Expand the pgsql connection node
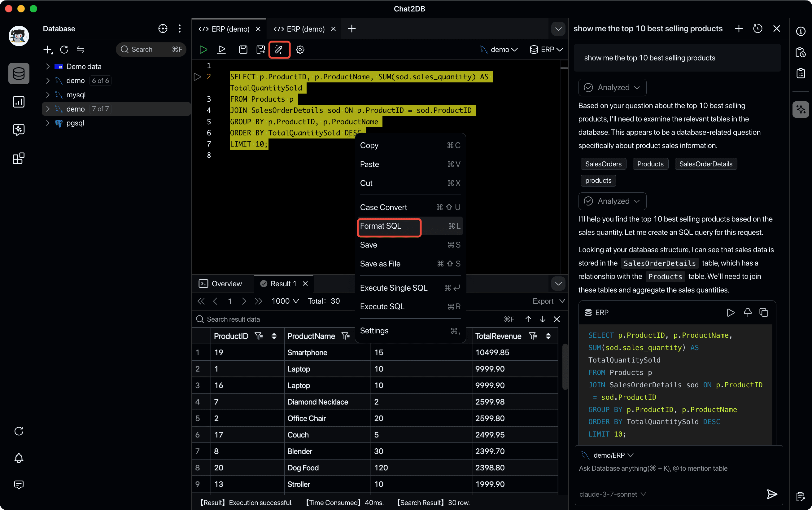812x510 pixels. (x=48, y=123)
